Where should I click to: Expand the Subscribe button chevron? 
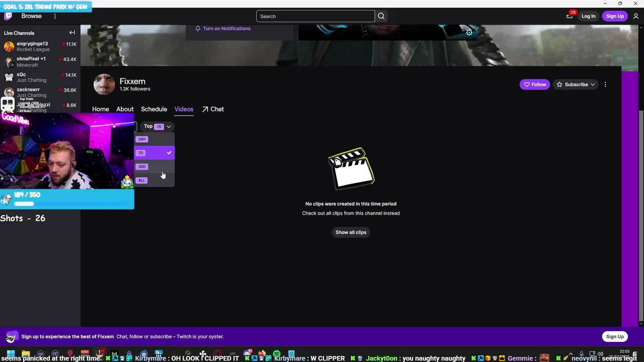(x=593, y=84)
